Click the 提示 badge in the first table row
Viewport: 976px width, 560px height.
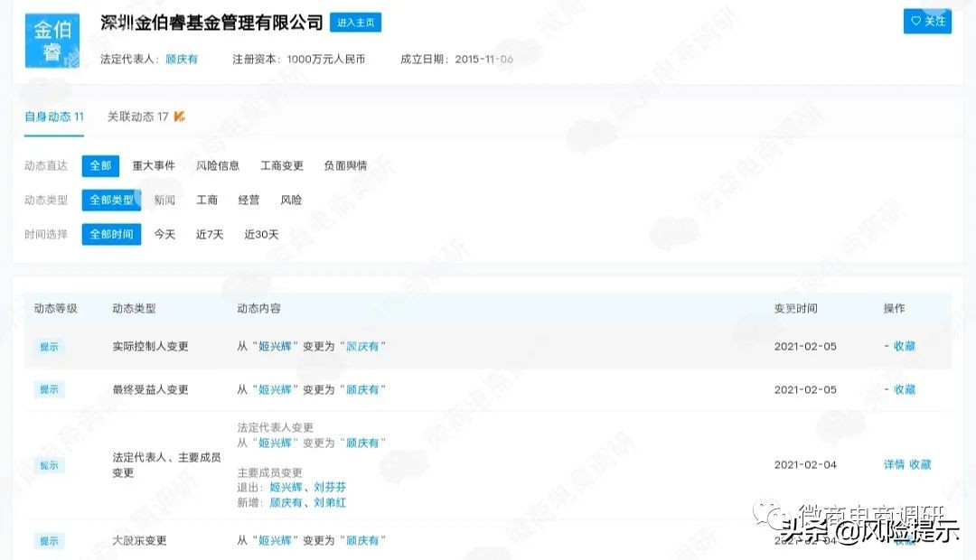click(x=49, y=347)
